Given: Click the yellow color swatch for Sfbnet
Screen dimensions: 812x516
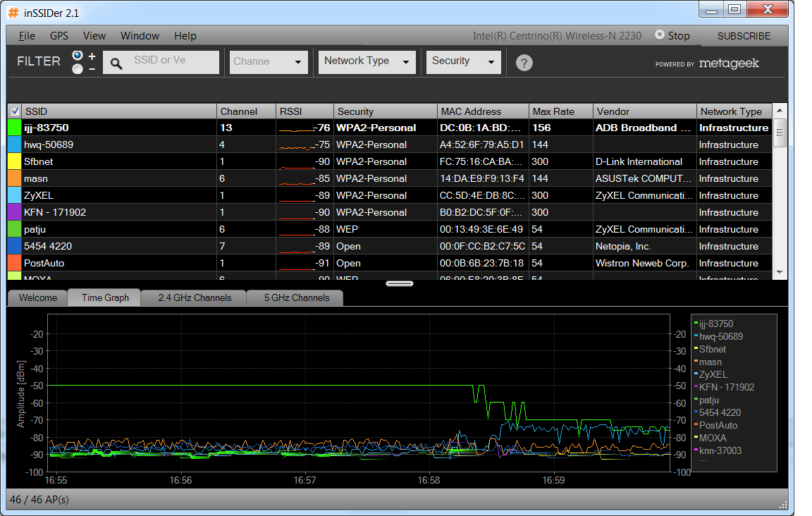Looking at the screenshot, I should (x=15, y=161).
